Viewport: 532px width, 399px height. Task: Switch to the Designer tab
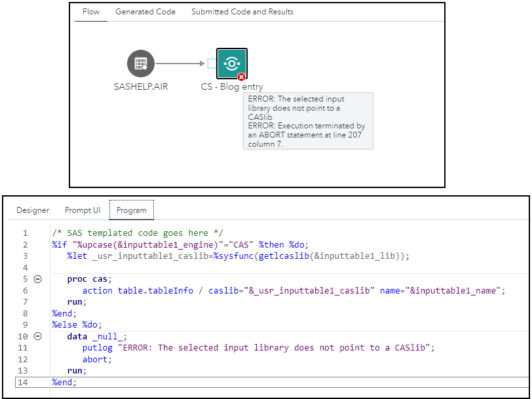click(x=33, y=210)
